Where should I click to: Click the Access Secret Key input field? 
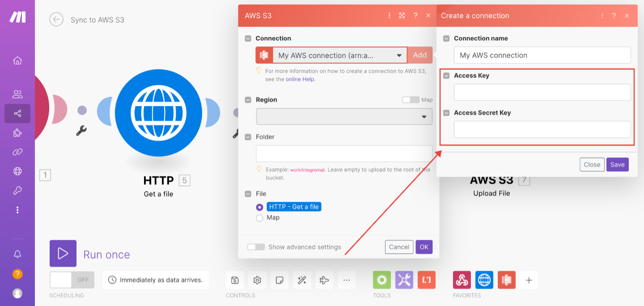tap(542, 129)
